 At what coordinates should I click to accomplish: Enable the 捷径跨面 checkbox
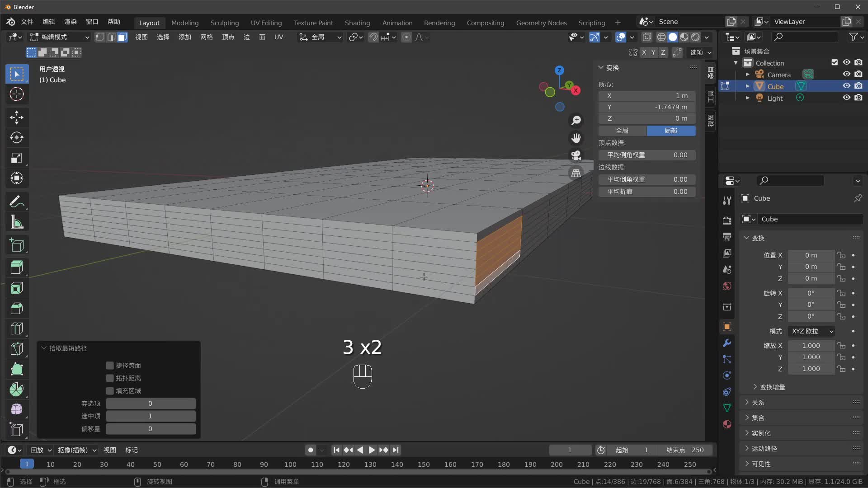(110, 365)
